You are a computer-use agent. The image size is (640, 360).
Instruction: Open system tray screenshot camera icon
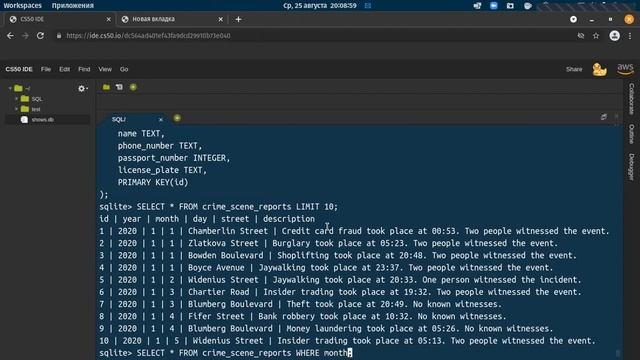coord(510,6)
